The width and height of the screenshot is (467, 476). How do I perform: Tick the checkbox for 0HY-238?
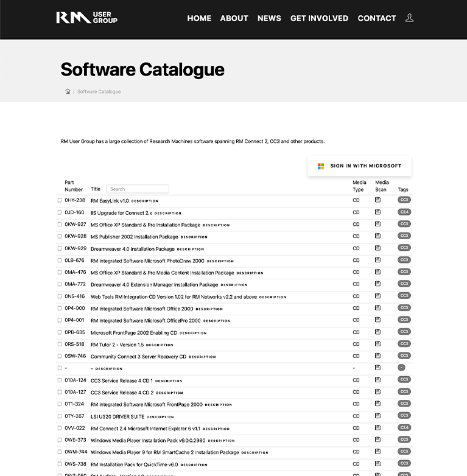point(60,200)
